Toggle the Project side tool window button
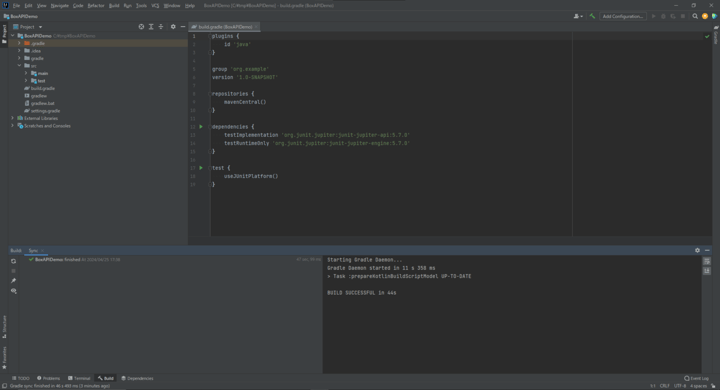 [x=4, y=34]
